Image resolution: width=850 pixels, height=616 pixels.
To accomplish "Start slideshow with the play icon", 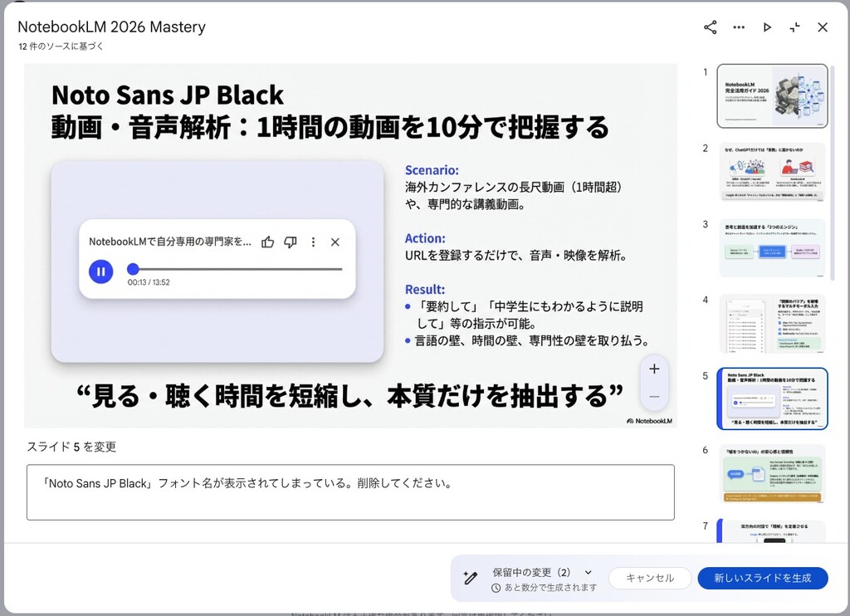I will pos(766,27).
